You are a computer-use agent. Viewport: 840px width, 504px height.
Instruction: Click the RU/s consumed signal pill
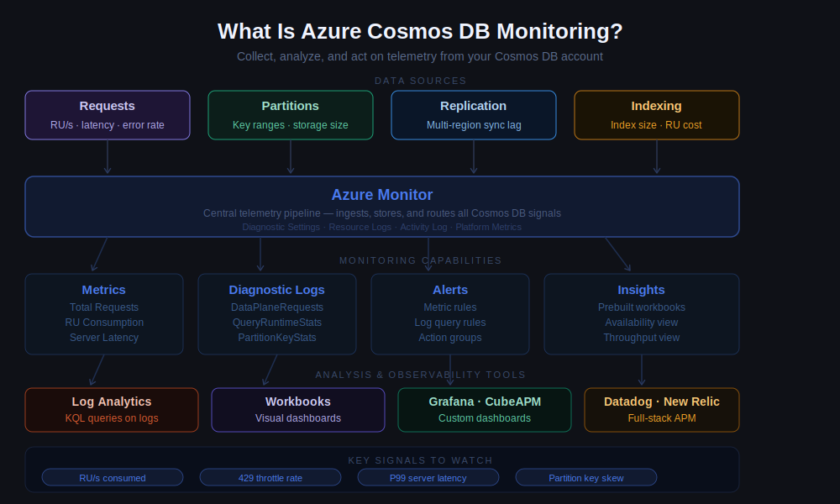113,477
